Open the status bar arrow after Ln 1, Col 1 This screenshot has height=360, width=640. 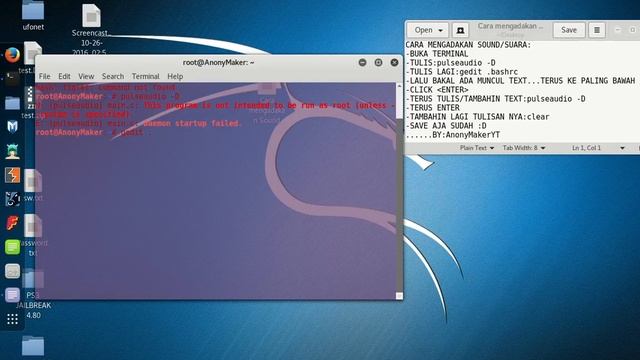click(622, 148)
